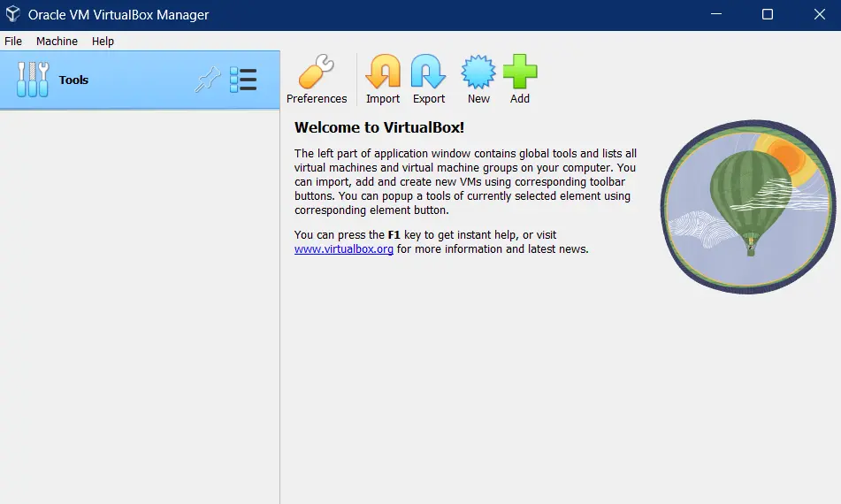Minimize the VirtualBox Manager window
841x504 pixels.
point(716,14)
